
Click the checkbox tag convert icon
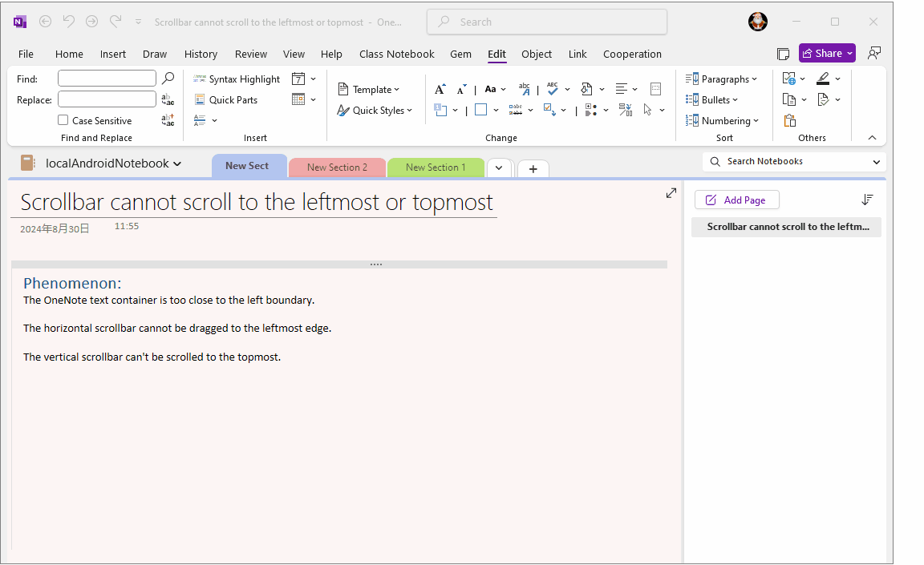coord(549,110)
